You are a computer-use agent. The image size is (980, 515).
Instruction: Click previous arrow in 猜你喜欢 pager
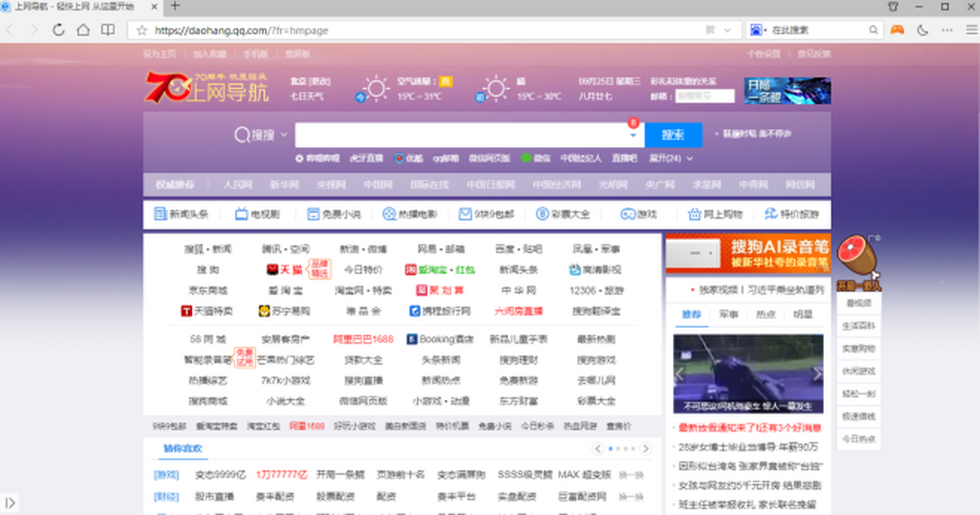click(599, 449)
